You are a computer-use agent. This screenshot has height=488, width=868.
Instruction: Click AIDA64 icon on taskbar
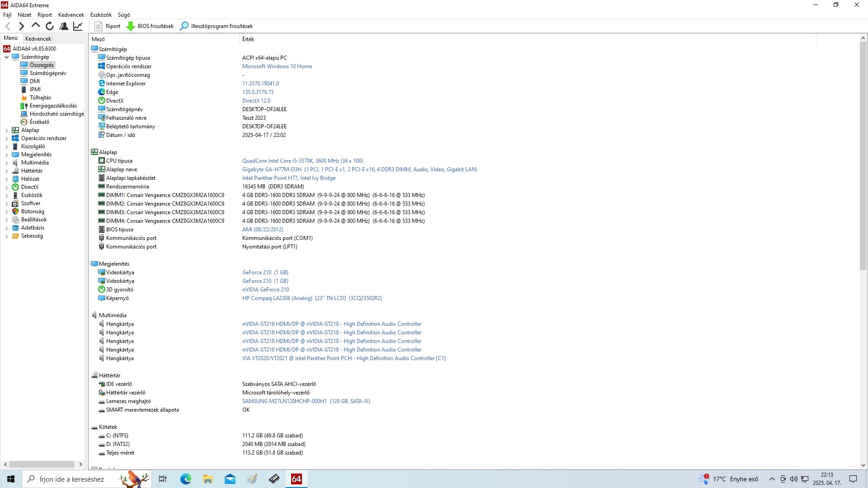pyautogui.click(x=296, y=479)
